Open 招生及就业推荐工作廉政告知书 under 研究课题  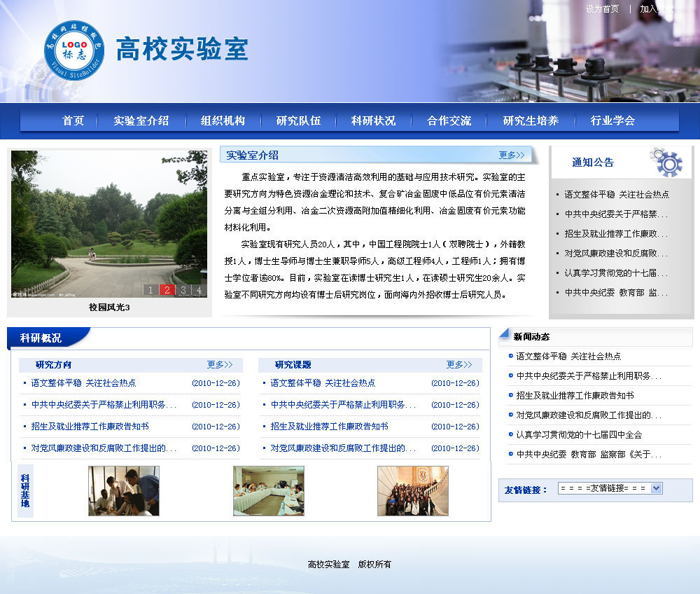click(x=329, y=427)
